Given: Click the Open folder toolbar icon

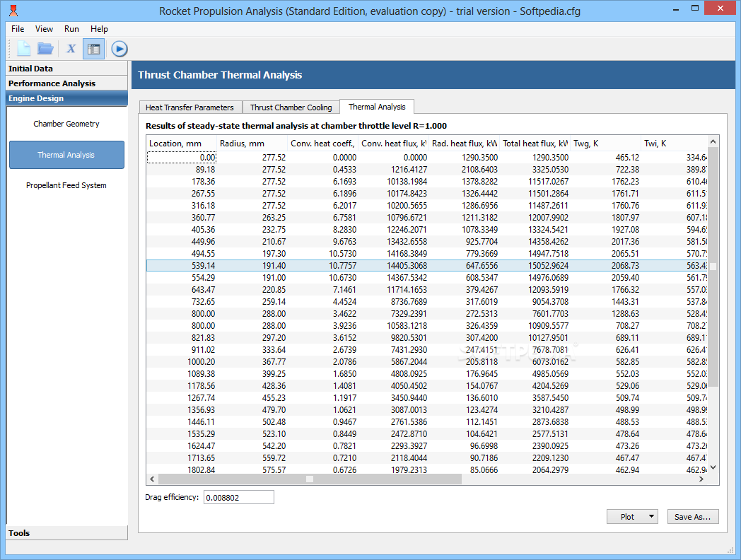Looking at the screenshot, I should [45, 49].
